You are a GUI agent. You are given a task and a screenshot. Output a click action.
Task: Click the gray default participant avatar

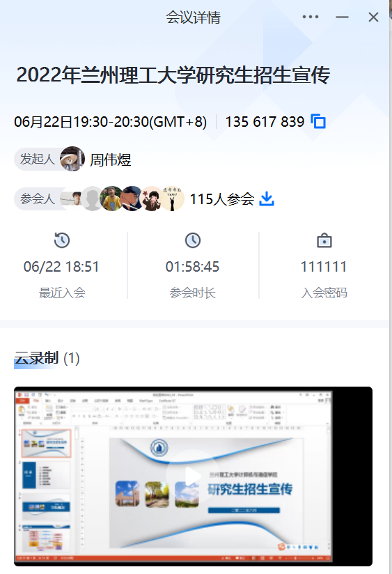[93, 199]
